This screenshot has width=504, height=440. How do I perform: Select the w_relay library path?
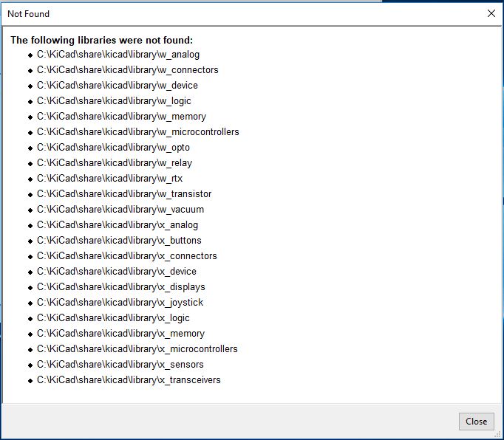click(x=114, y=163)
